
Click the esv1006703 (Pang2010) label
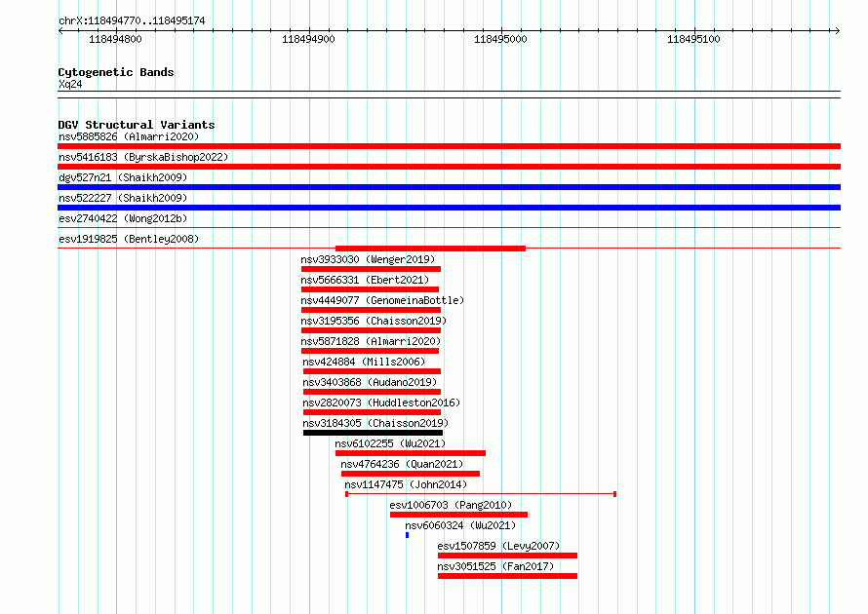[451, 505]
